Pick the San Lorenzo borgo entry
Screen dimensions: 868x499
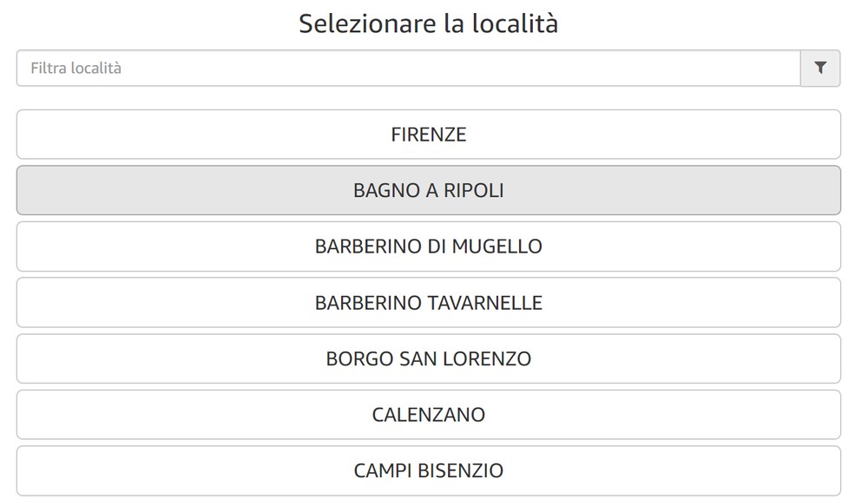(429, 358)
